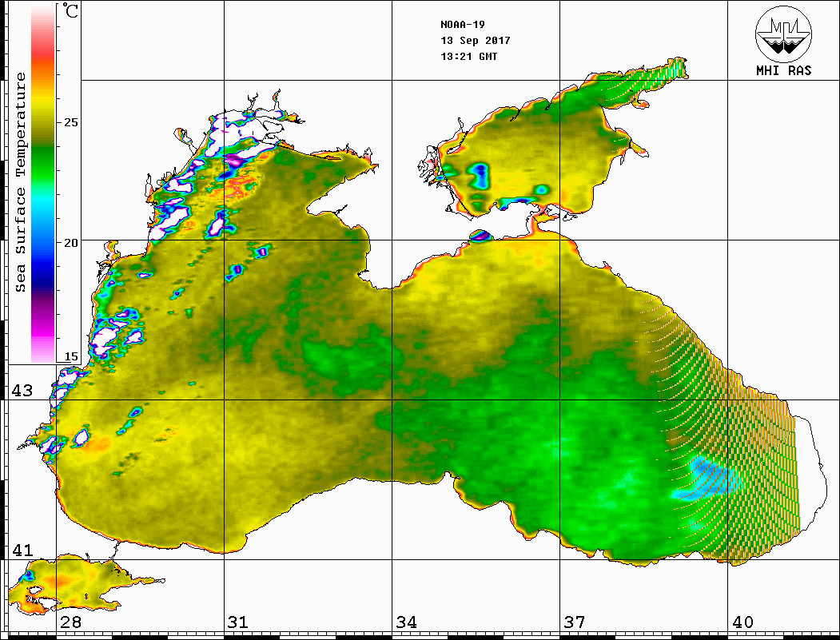Select the 'NOAA-19' satellite label
This screenshot has height=640, width=840.
click(463, 25)
